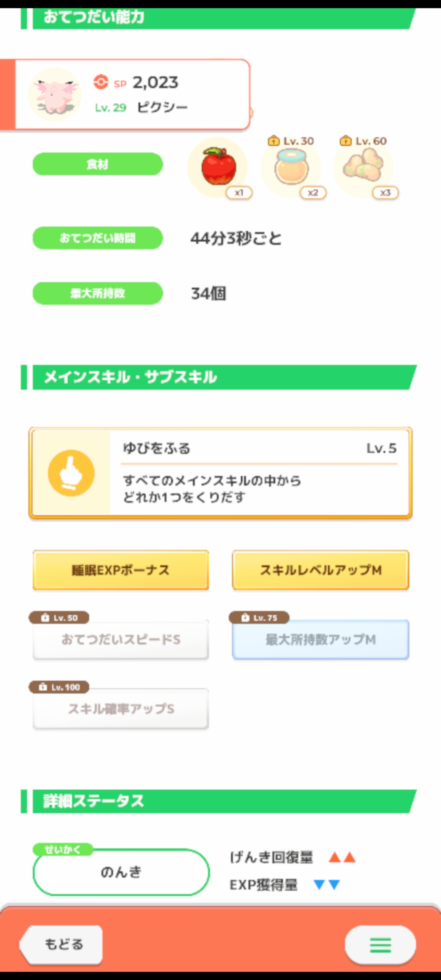Select the スキルレベルアップM sub skill
Image resolution: width=441 pixels, height=980 pixels.
pyautogui.click(x=321, y=570)
